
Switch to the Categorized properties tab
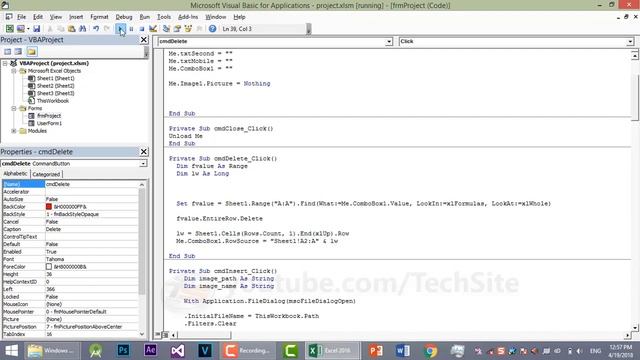pos(46,174)
